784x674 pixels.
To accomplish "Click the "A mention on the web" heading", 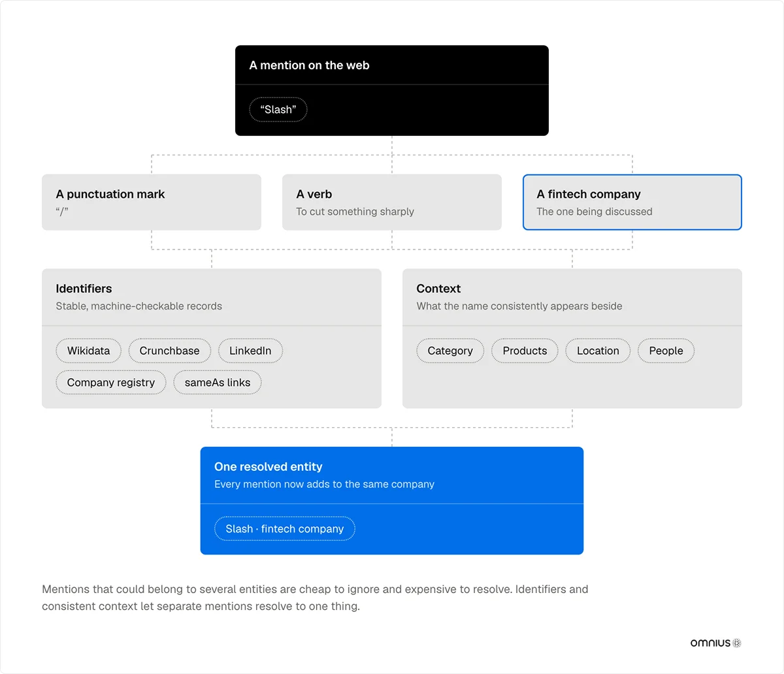I will (310, 65).
